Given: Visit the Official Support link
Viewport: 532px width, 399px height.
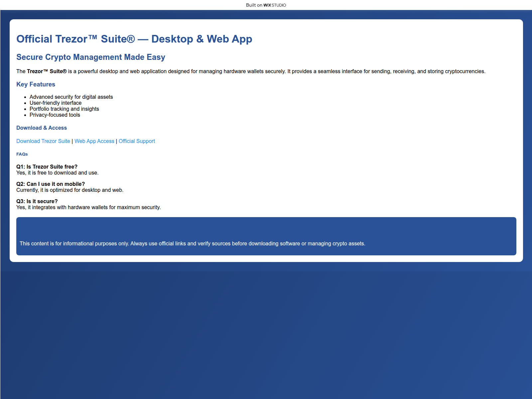Looking at the screenshot, I should pos(137,141).
